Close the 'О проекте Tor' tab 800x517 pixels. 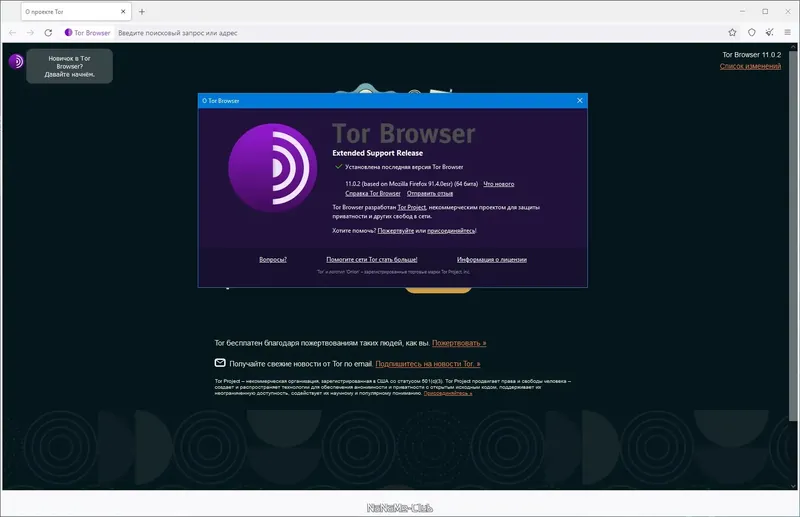pos(123,11)
